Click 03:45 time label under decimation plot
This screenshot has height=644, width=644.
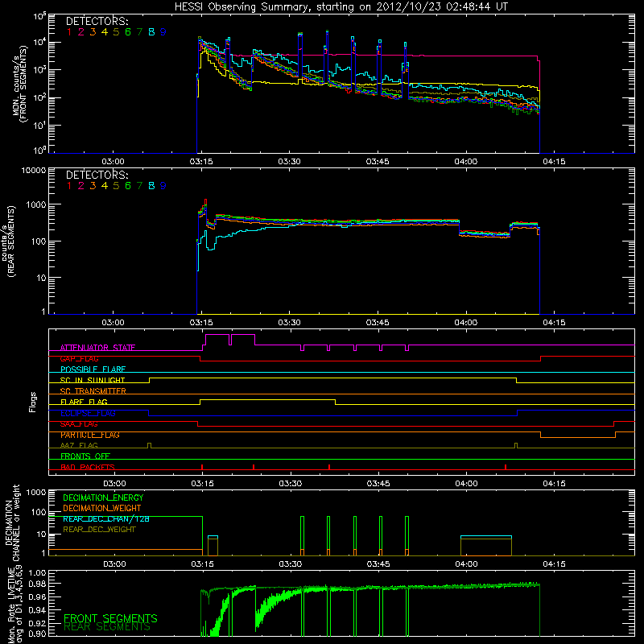coord(378,564)
